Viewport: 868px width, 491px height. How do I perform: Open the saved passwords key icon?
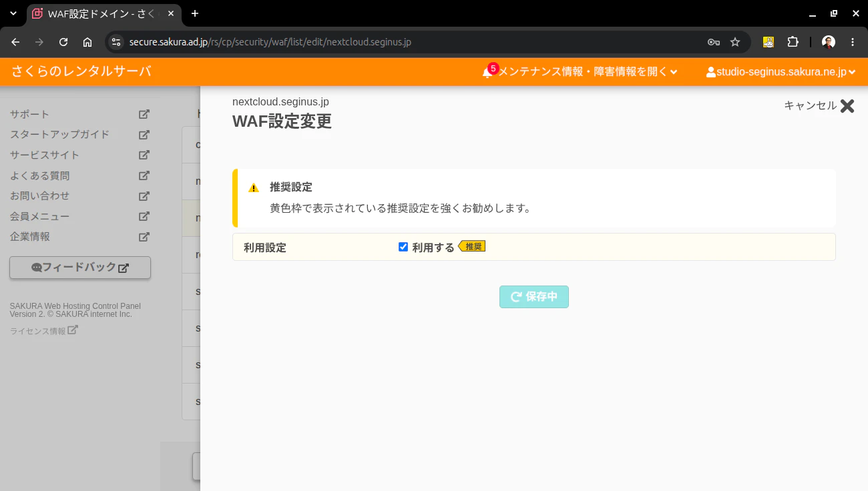[714, 42]
